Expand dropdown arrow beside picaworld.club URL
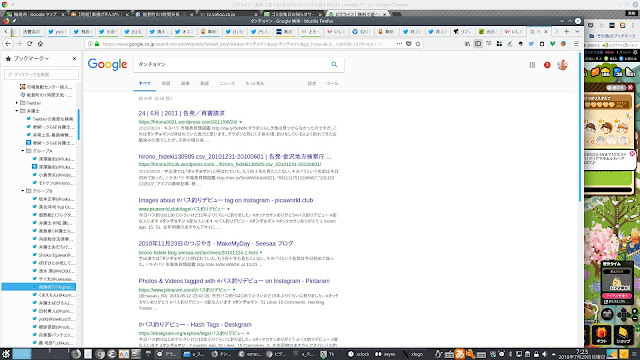Screen dimensions: 640x360 click(229, 209)
